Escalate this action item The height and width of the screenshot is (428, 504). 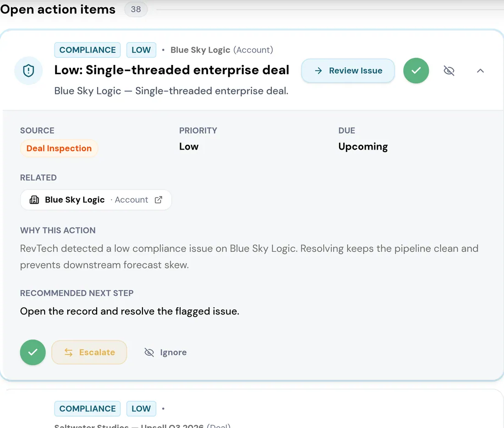[x=89, y=352]
